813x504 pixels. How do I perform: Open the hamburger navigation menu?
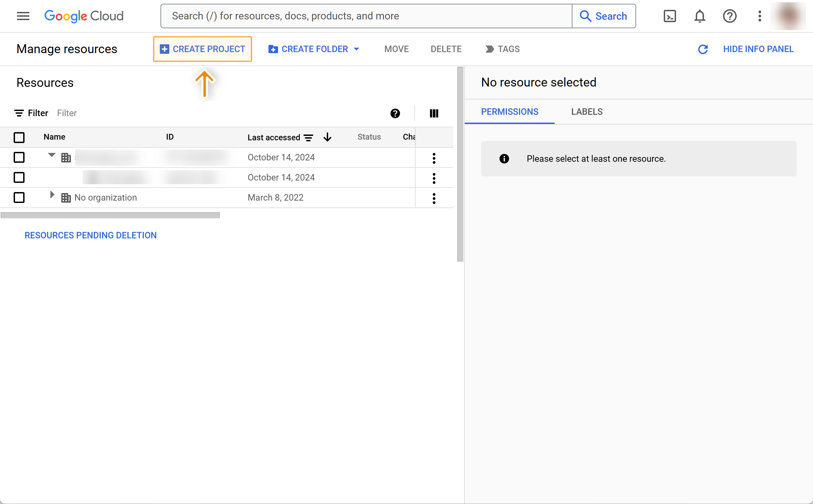click(x=23, y=16)
